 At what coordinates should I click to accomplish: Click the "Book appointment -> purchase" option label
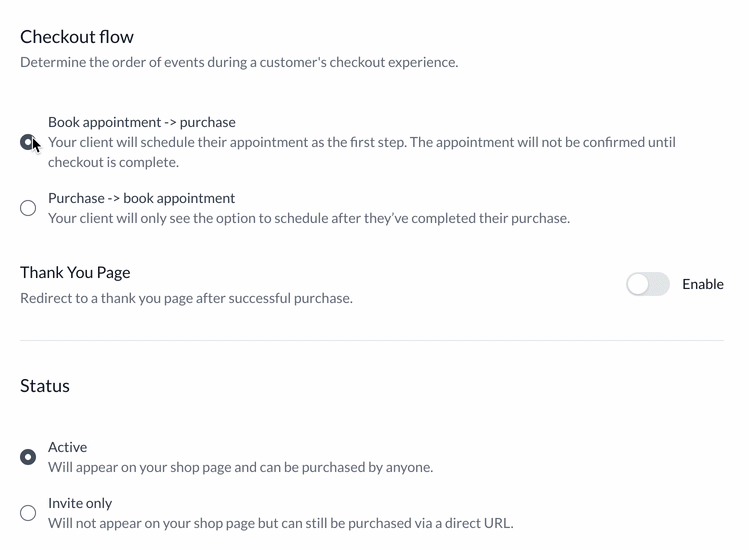click(x=142, y=122)
